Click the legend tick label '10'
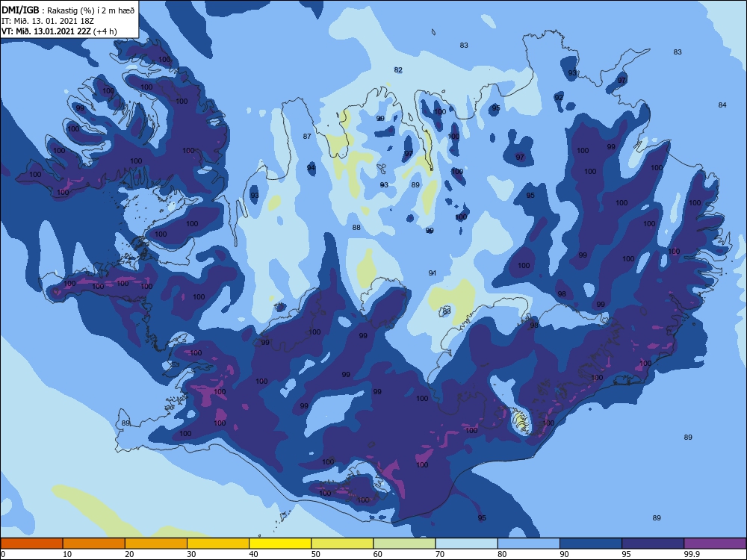The width and height of the screenshot is (747, 560). 67,554
